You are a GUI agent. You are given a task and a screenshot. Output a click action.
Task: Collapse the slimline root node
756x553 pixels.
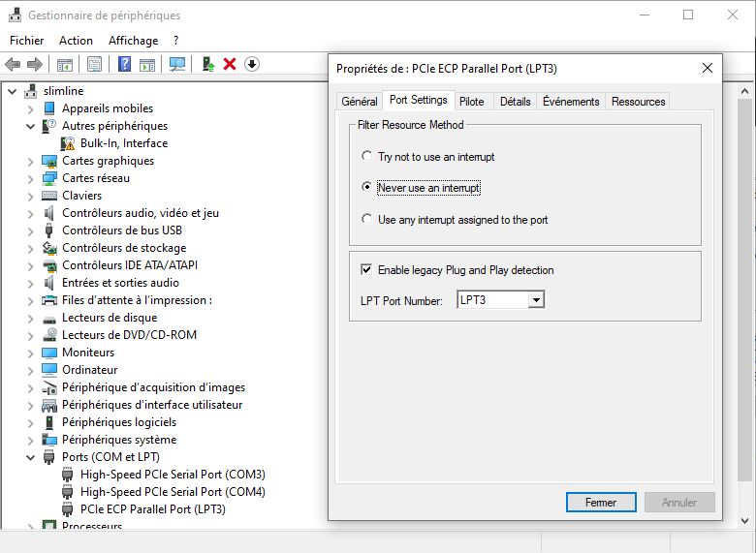(x=13, y=91)
